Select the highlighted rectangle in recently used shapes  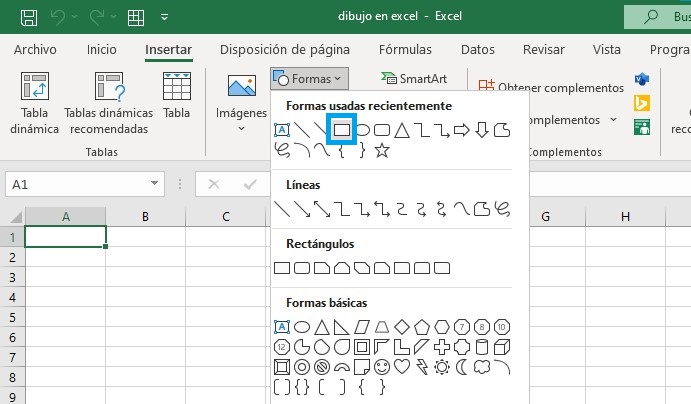342,130
